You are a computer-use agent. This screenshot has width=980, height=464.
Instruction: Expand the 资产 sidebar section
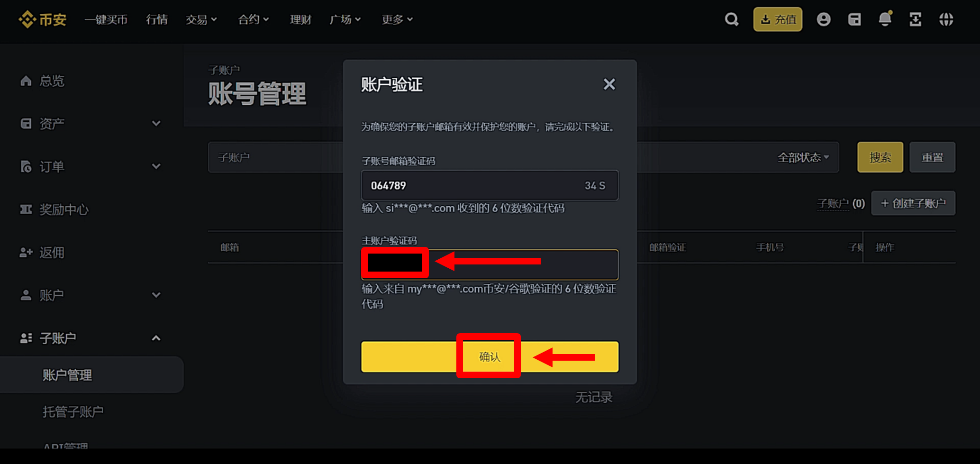pyautogui.click(x=156, y=123)
